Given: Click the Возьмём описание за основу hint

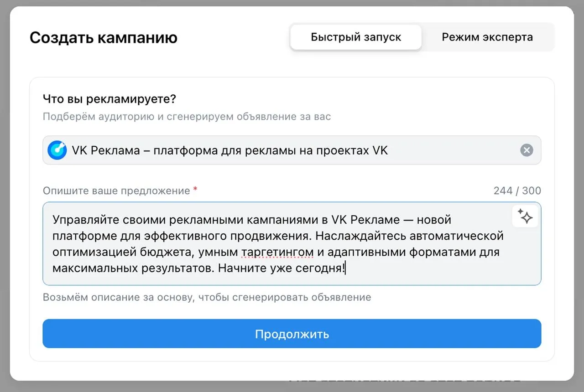Looking at the screenshot, I should click(x=207, y=298).
